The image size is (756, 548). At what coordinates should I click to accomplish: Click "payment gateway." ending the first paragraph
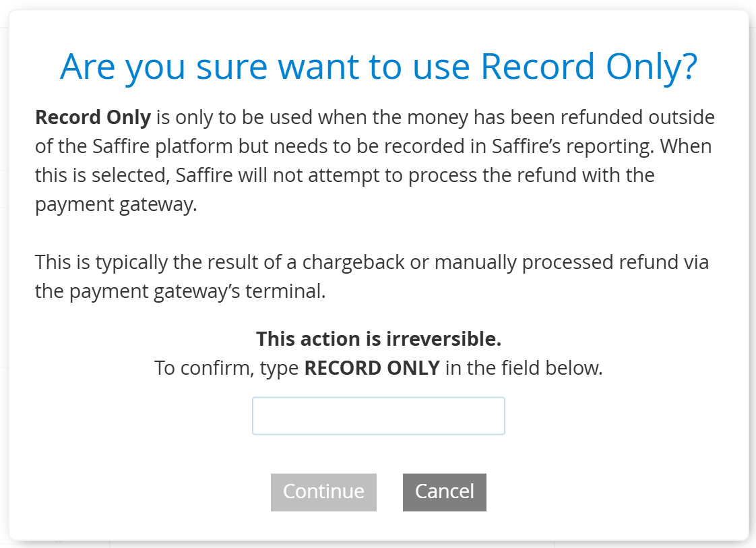tap(116, 204)
